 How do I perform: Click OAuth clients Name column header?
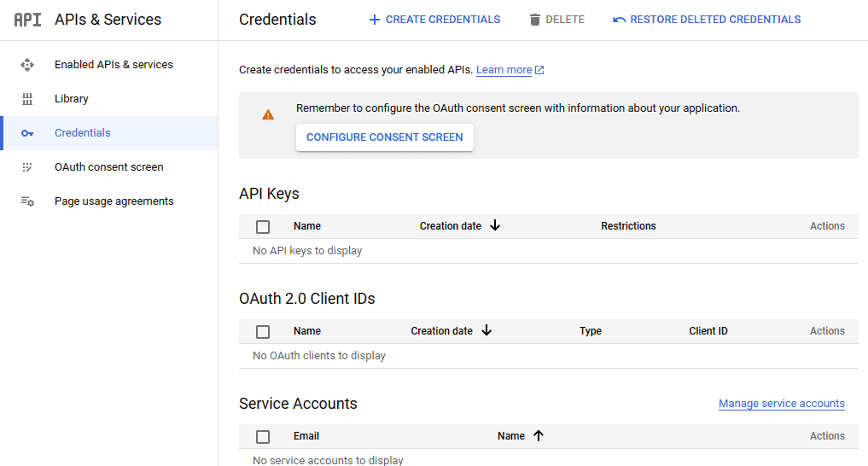coord(307,331)
